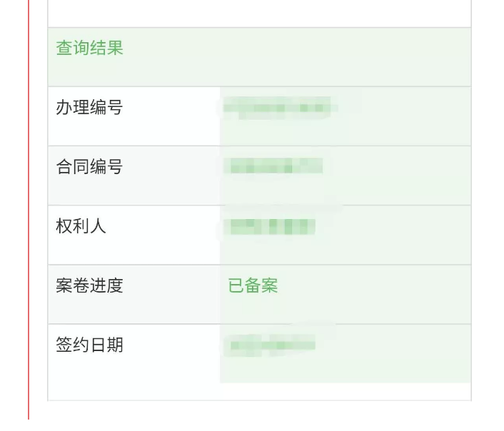The image size is (504, 431).
Task: Click white strip at the table bottom
Action: (259, 392)
